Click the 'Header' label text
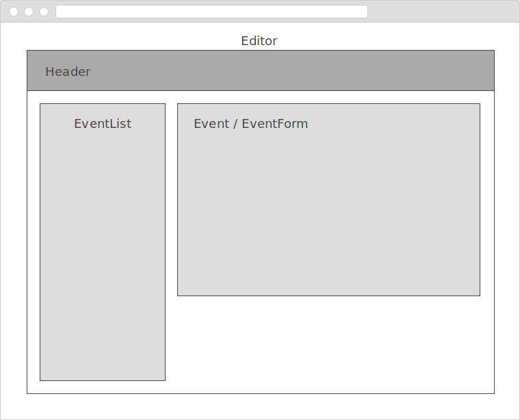Viewport: 520px width, 420px height. tap(68, 72)
